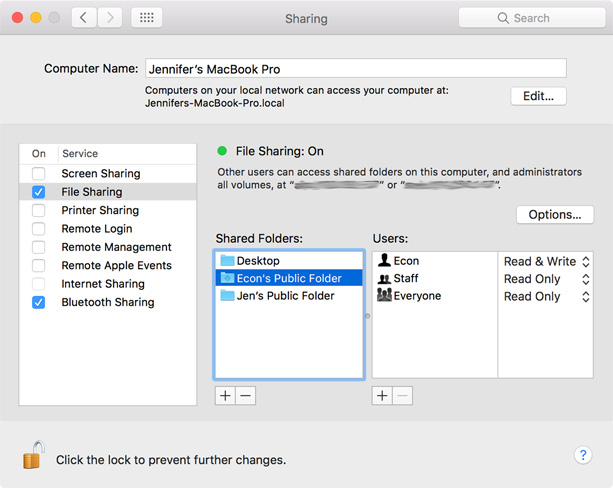
Task: Click Jennifers-MacBook-Pro.local address text
Action: point(215,103)
